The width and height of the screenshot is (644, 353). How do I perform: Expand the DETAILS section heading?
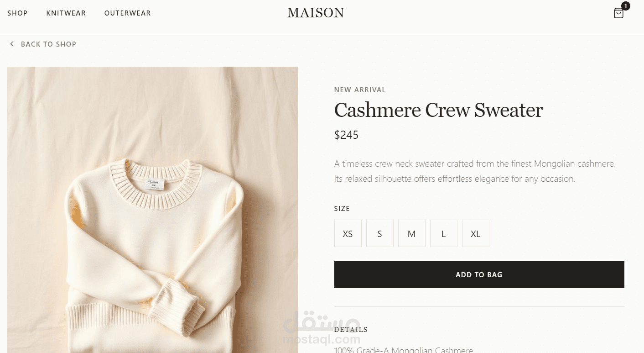[x=351, y=329]
